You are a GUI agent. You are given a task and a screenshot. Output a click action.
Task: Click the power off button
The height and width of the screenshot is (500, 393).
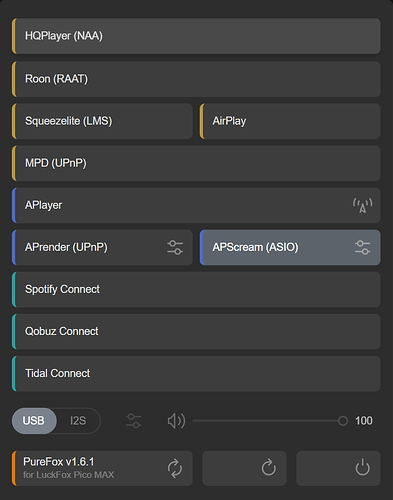[338, 468]
